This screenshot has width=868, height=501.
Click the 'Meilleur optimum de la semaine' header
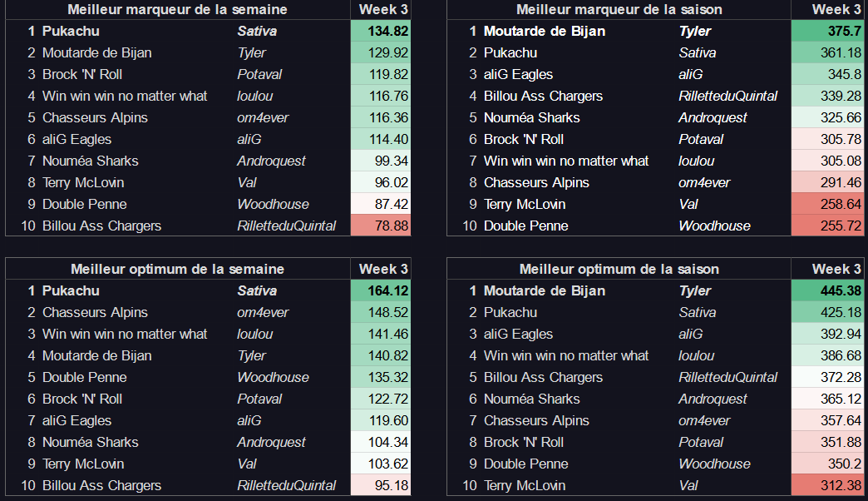[x=177, y=269]
